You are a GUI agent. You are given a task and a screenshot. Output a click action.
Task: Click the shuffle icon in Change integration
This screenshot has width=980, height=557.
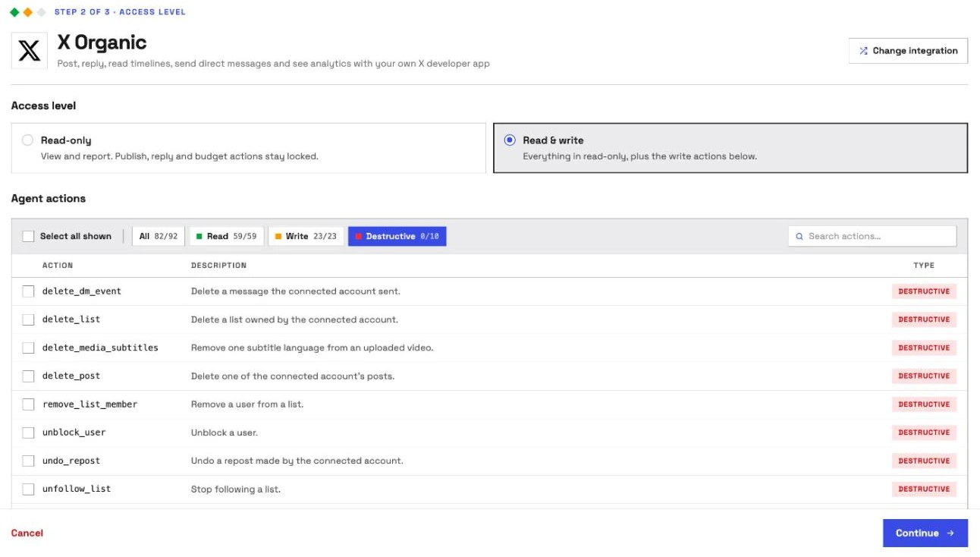pyautogui.click(x=863, y=51)
